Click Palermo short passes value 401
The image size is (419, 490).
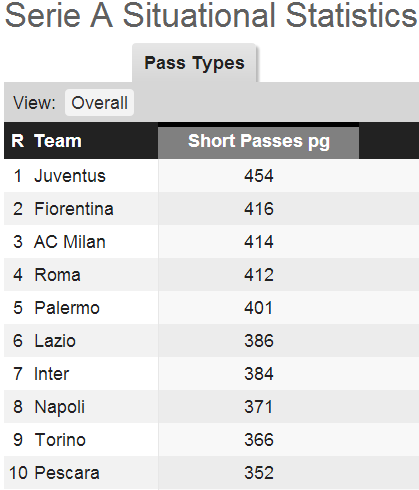(259, 308)
